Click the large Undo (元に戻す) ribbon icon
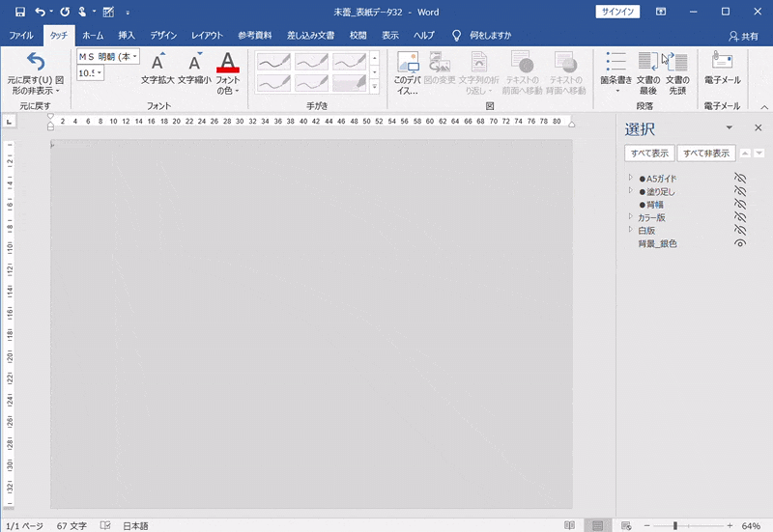Image resolution: width=773 pixels, height=532 pixels. pyautogui.click(x=36, y=62)
